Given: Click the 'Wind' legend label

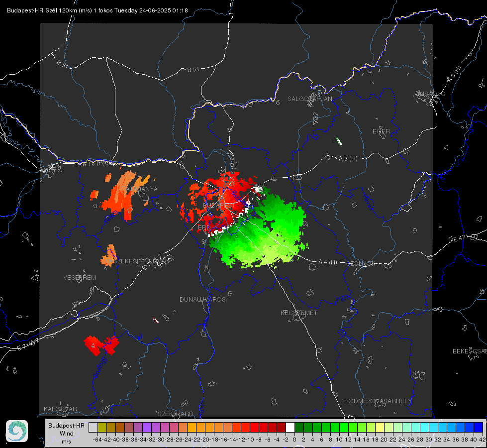Looking at the screenshot, I should coord(67,434).
